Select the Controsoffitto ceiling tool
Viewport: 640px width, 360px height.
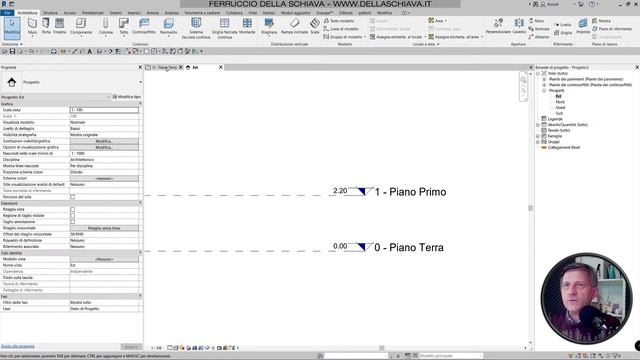tap(144, 27)
